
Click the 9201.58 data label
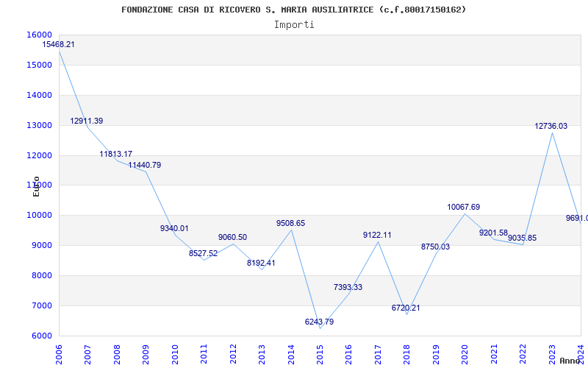493,233
